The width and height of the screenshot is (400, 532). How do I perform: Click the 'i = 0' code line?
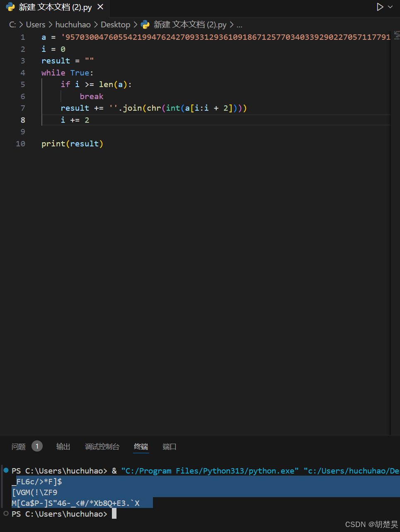tap(53, 49)
